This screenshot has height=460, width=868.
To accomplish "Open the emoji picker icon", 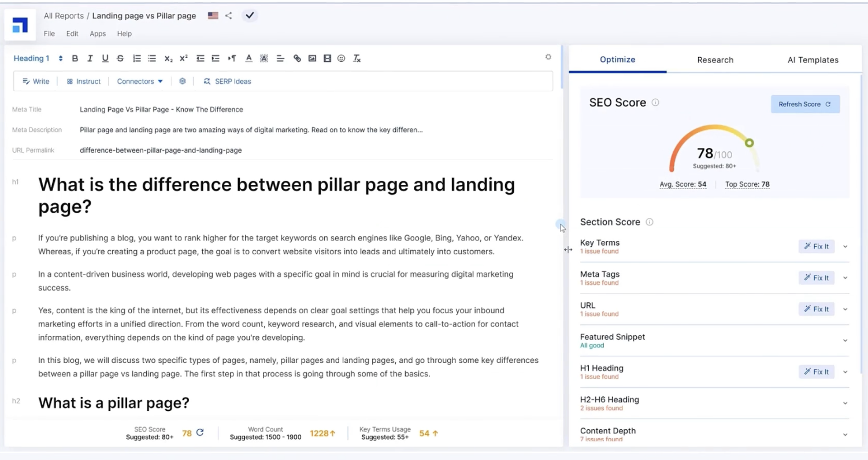I will click(x=342, y=58).
